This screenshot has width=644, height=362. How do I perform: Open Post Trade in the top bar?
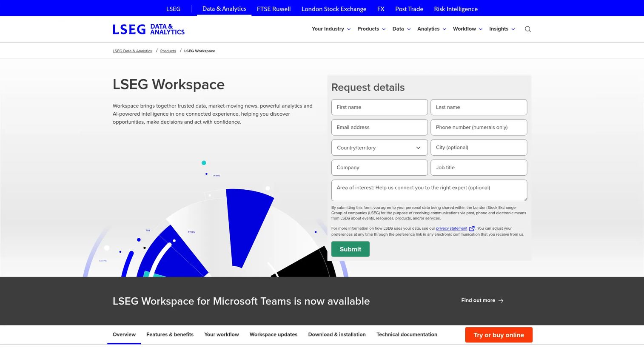click(x=409, y=9)
